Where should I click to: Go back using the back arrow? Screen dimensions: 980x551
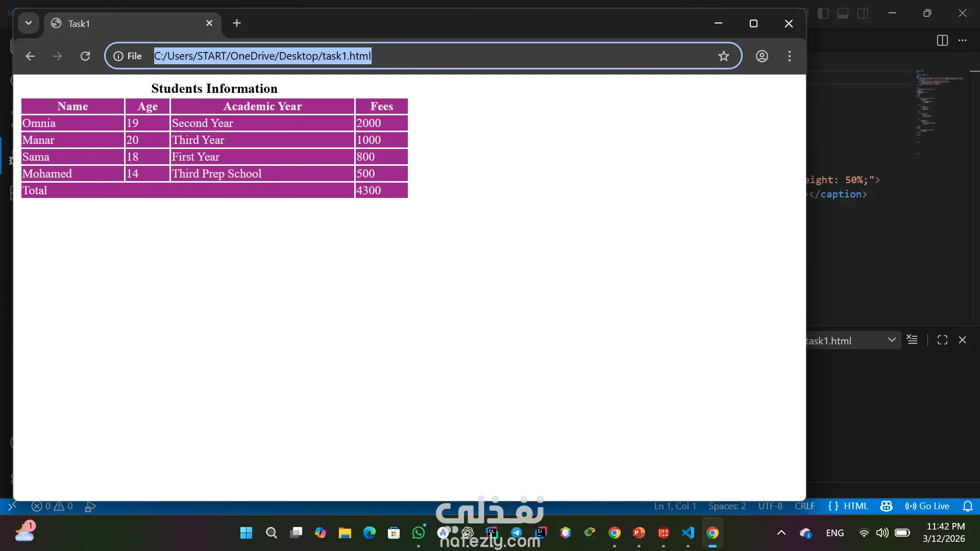30,56
